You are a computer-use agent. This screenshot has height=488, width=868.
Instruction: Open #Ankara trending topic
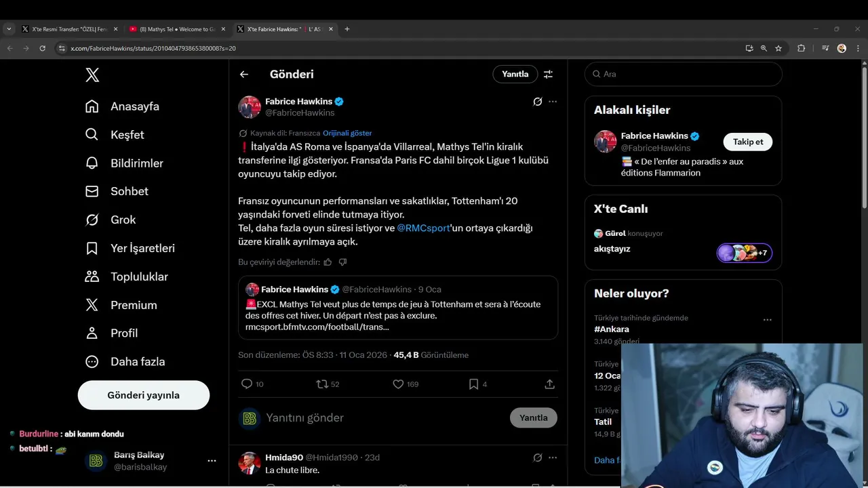612,329
